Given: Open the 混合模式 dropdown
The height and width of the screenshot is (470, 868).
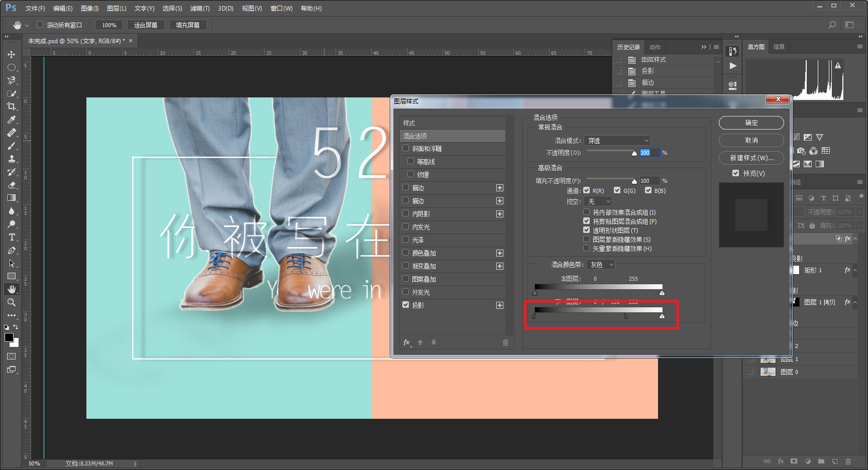Looking at the screenshot, I should (618, 141).
